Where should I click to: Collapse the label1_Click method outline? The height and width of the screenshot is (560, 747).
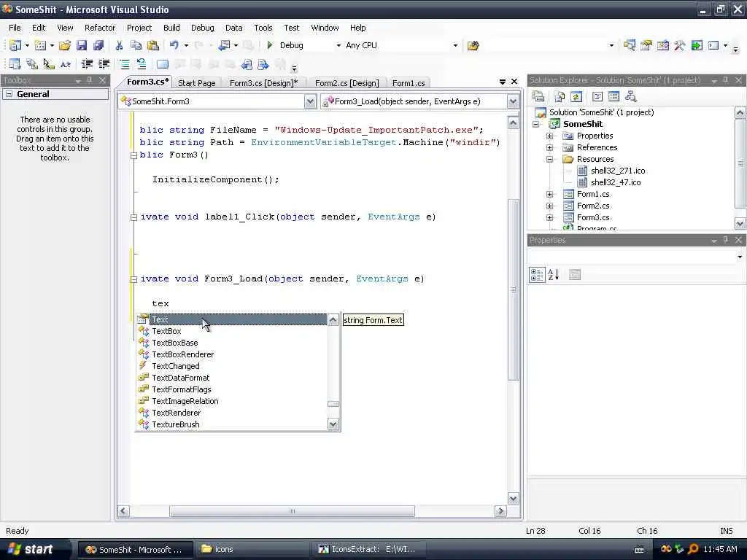click(134, 217)
